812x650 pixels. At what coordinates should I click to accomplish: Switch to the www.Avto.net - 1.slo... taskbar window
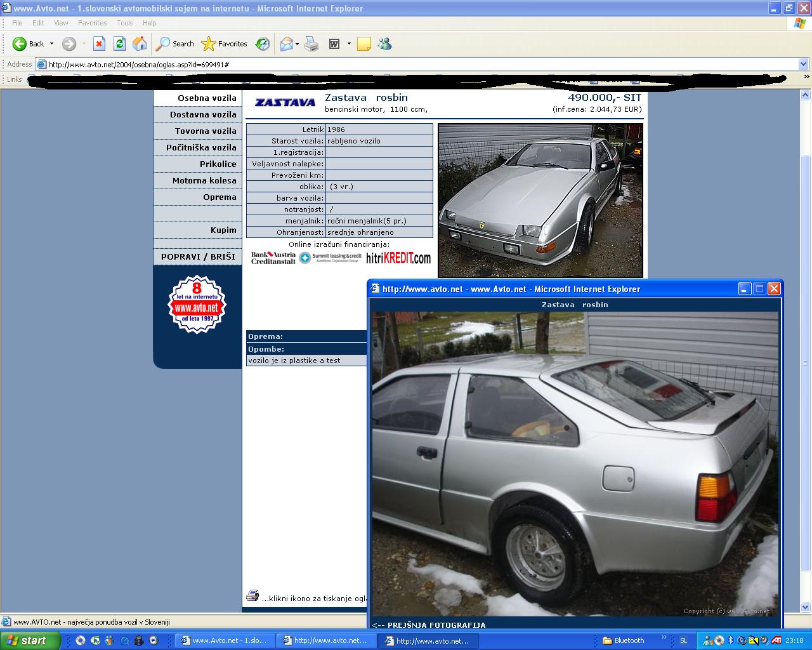[x=226, y=640]
